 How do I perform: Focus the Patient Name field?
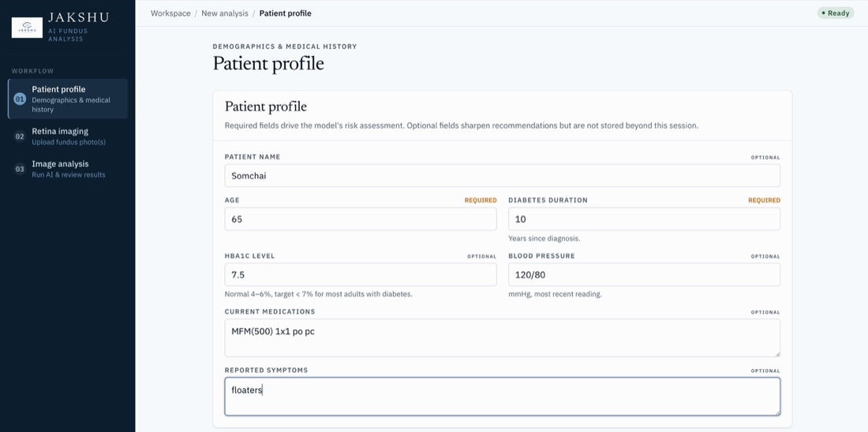pos(502,175)
